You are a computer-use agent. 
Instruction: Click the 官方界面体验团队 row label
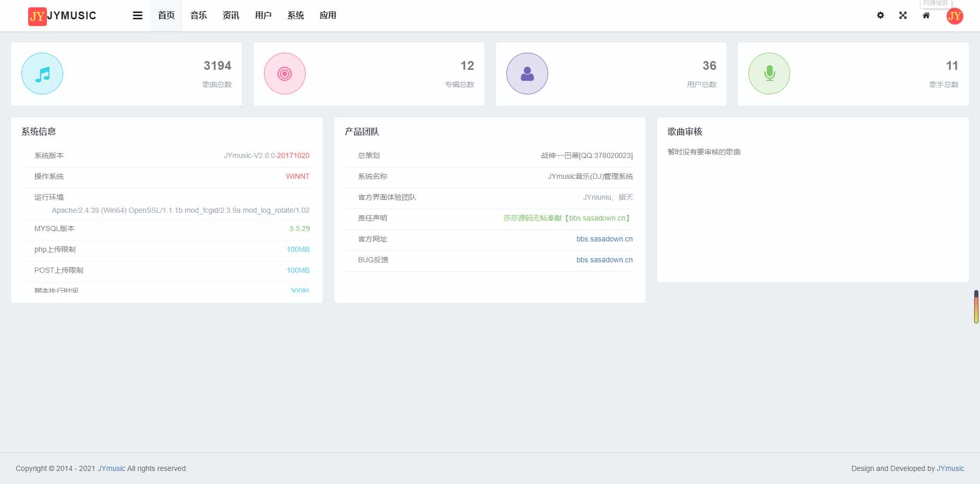pyautogui.click(x=387, y=197)
